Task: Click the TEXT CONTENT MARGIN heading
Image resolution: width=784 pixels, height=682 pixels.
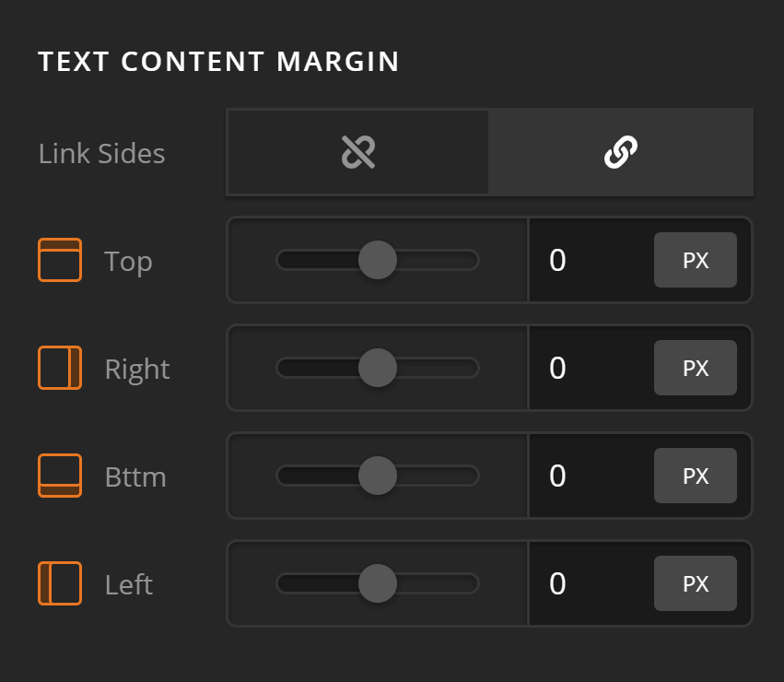Action: [x=218, y=62]
